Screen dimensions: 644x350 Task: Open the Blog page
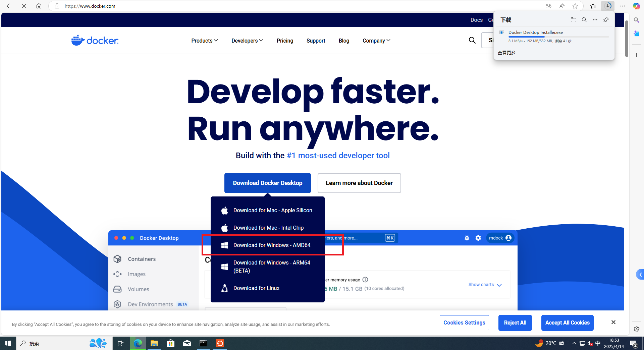click(x=344, y=41)
